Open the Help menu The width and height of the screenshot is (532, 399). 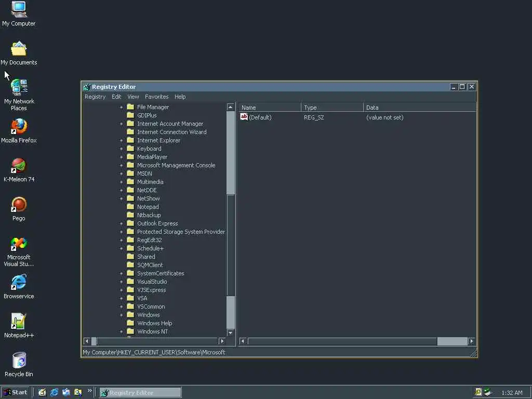180,97
